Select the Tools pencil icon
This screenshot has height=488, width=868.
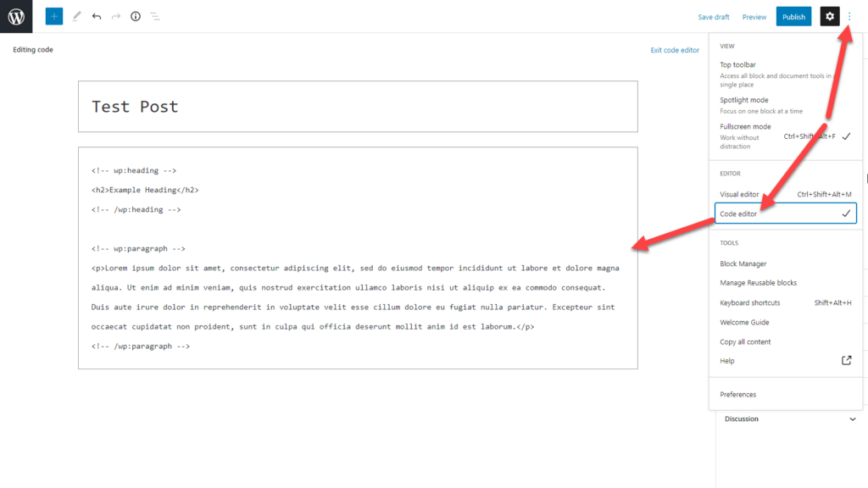pos(75,16)
